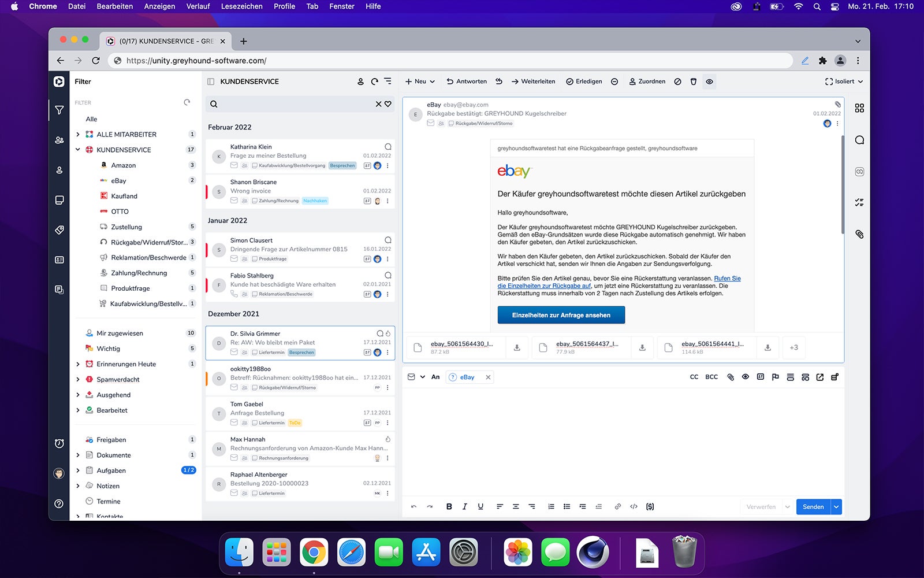Image resolution: width=924 pixels, height=578 pixels.
Task: Toggle the eye icon in reply header
Action: [746, 377]
